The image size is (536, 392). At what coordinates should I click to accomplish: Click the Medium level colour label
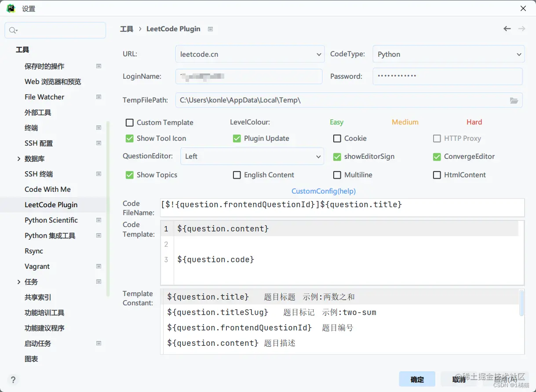(405, 122)
